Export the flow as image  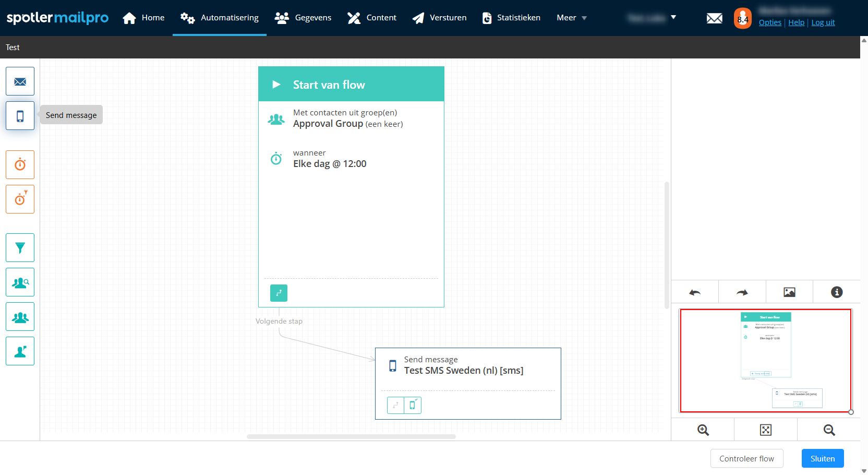tap(789, 292)
